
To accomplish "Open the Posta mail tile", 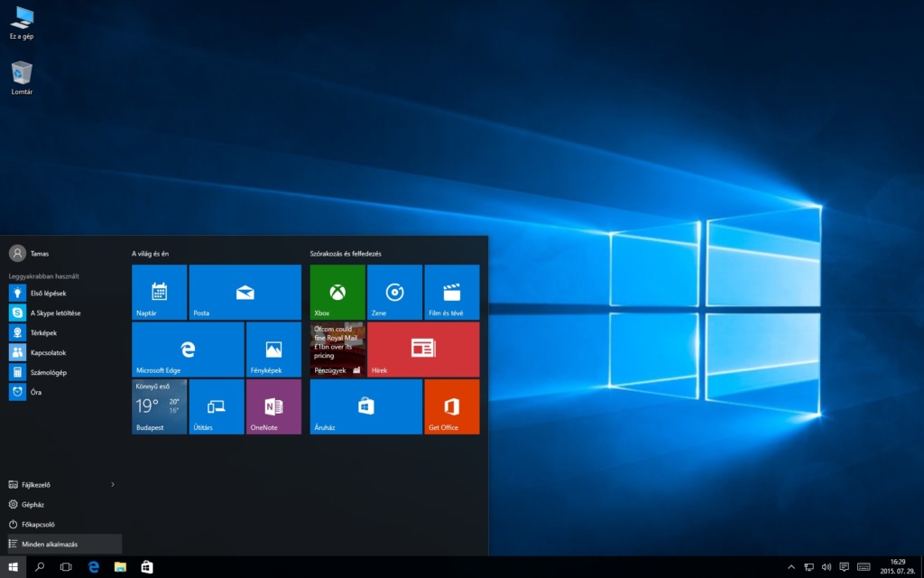I will coord(245,292).
